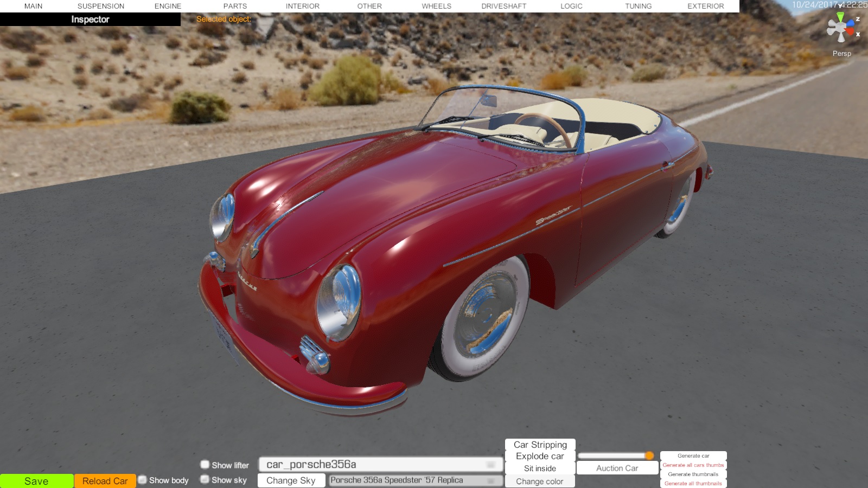
Task: Click the red X-axis cone on gizmo
Action: click(x=850, y=31)
